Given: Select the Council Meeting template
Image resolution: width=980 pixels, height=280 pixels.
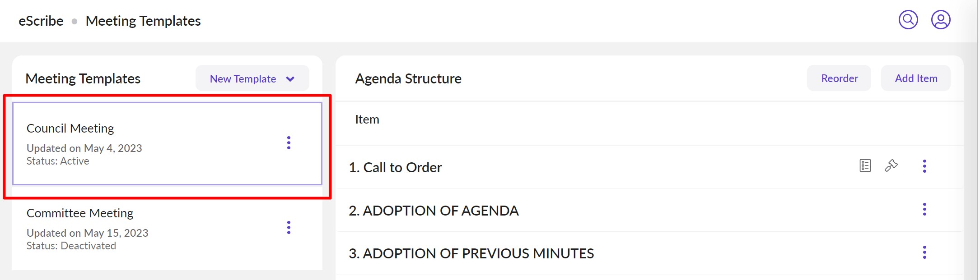Looking at the screenshot, I should click(70, 129).
